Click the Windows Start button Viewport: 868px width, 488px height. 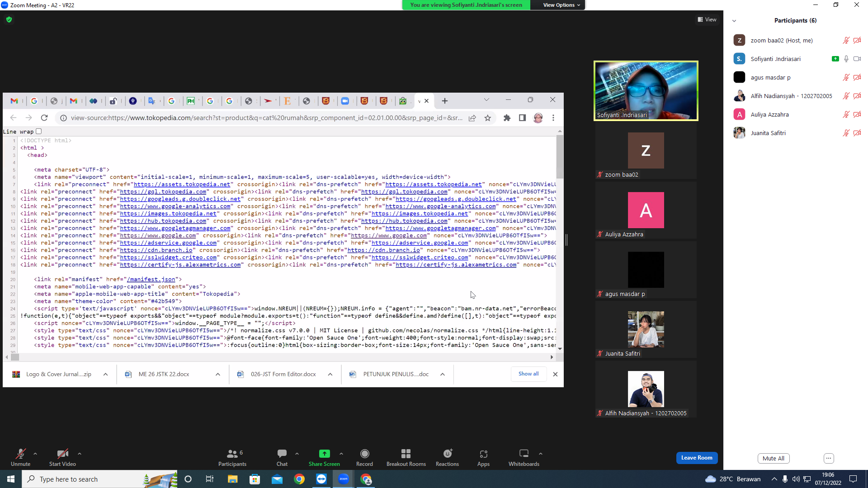(x=11, y=479)
